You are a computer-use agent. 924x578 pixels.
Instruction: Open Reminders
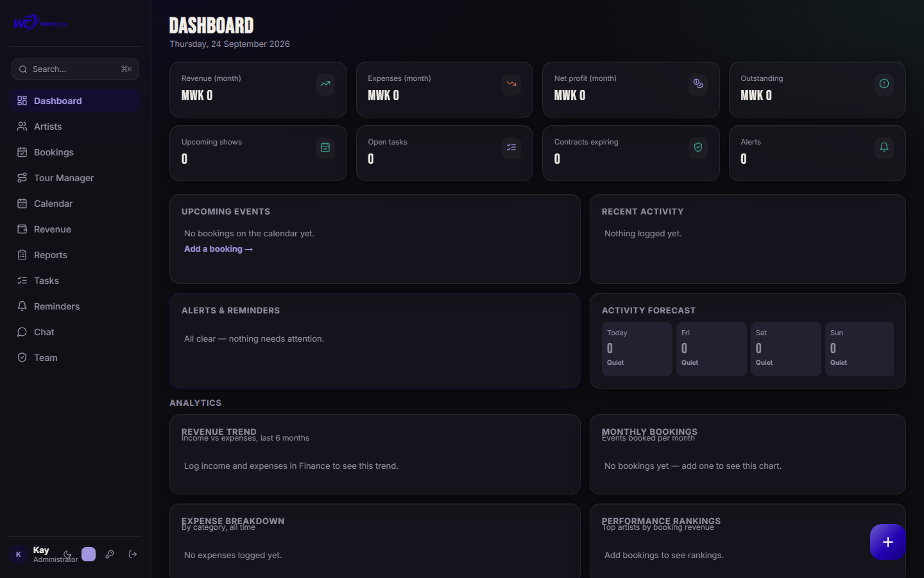(75, 306)
